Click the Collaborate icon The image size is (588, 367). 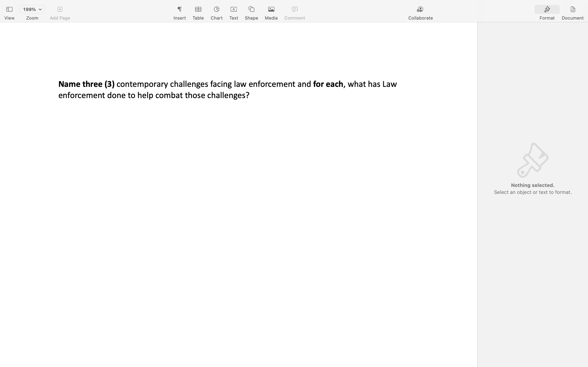point(420,9)
